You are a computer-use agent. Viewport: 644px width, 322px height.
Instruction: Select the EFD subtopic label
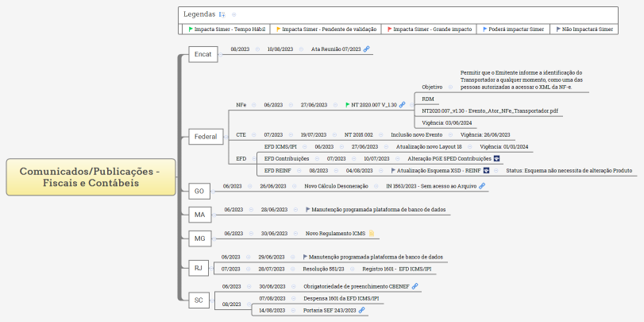(x=241, y=158)
